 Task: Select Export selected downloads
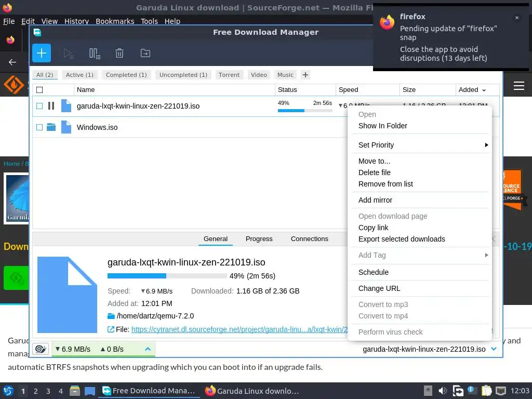(402, 239)
